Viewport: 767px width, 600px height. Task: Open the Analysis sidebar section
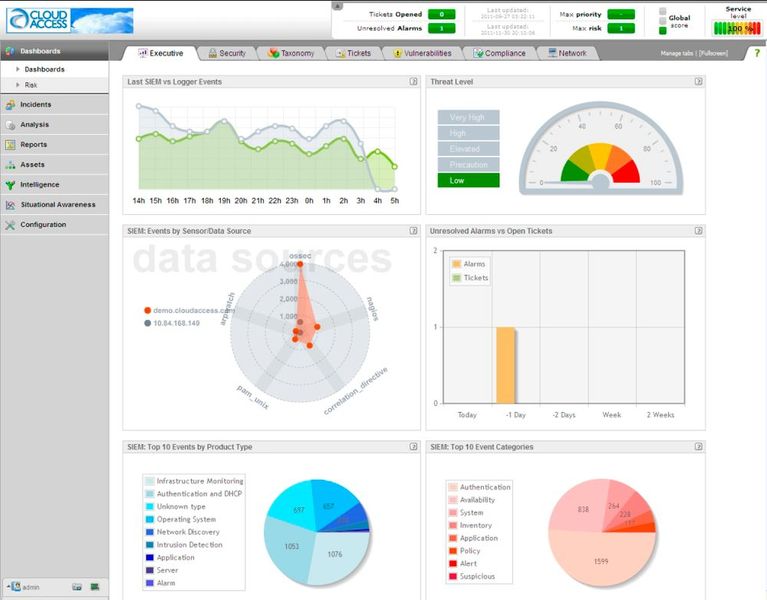[x=54, y=125]
